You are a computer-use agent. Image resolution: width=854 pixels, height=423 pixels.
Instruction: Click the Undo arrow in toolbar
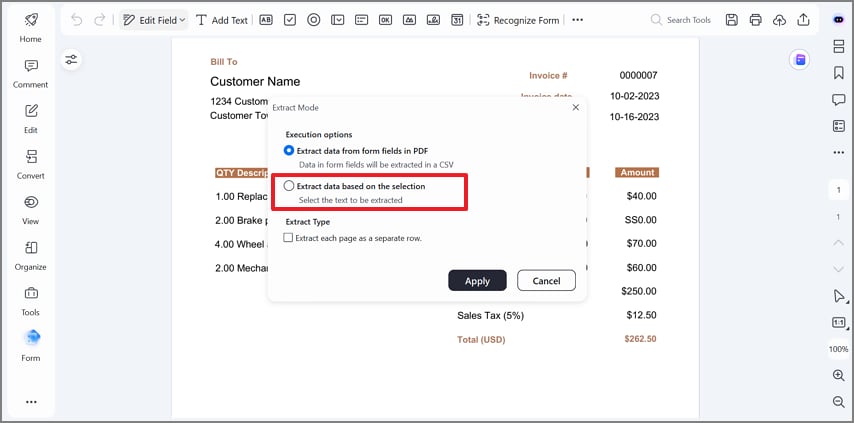(x=77, y=20)
